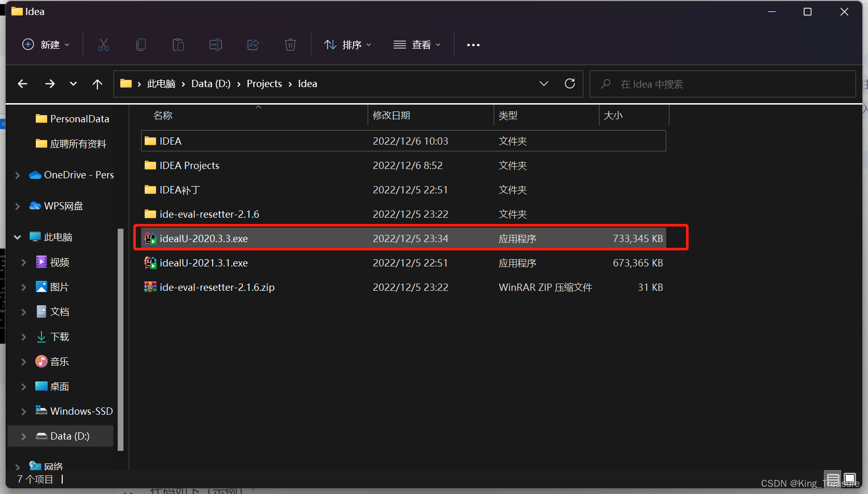This screenshot has height=494, width=868.
Task: Click in the 在 Idea 中搜索 search field
Action: [723, 83]
